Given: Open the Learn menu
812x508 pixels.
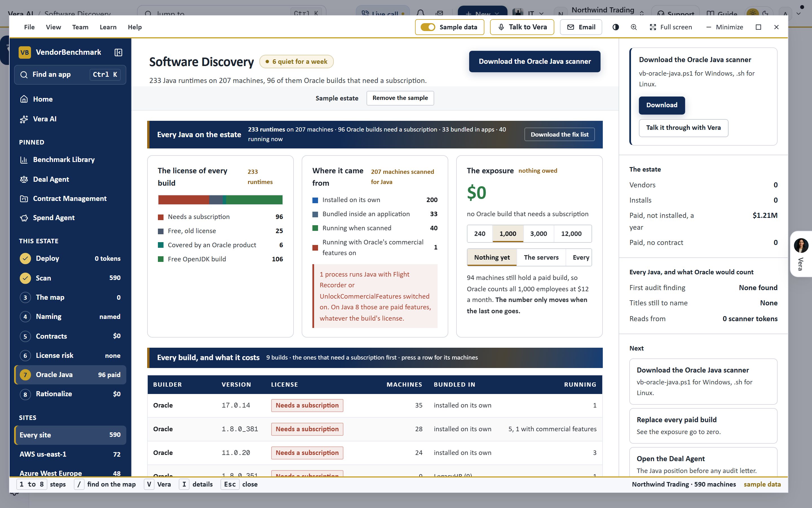Looking at the screenshot, I should coord(108,27).
